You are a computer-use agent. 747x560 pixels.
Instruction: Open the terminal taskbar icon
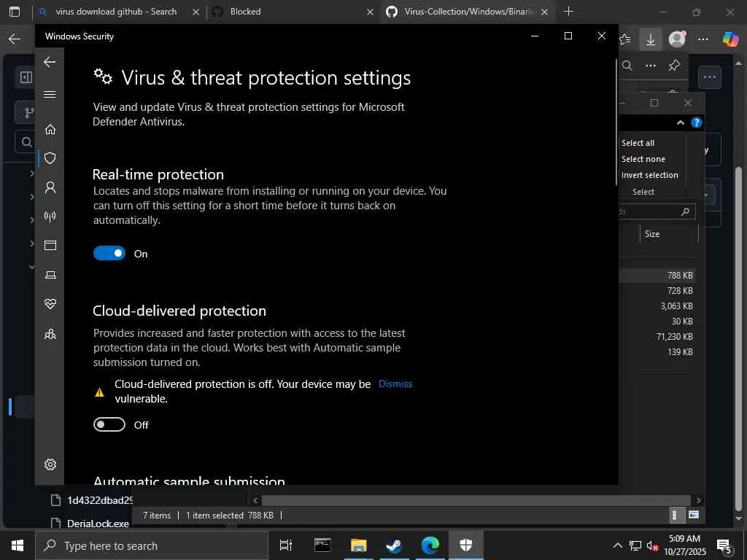point(322,545)
